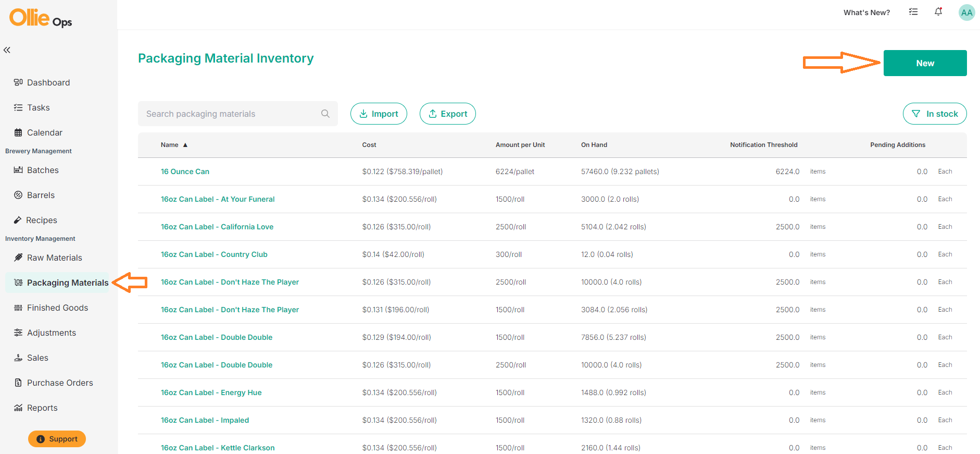
Task: Click the Export button
Action: [448, 114]
